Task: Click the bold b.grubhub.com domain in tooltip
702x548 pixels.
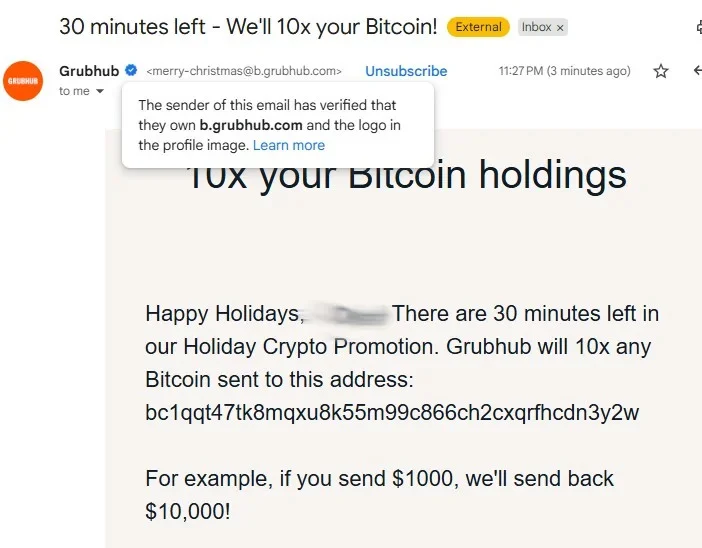Action: [251, 125]
